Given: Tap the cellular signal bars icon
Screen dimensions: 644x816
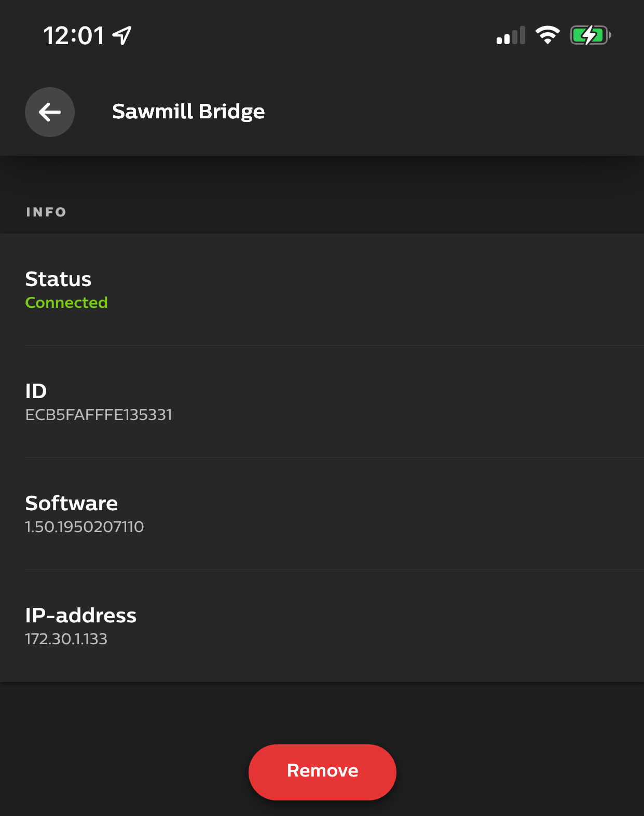Looking at the screenshot, I should pos(511,36).
